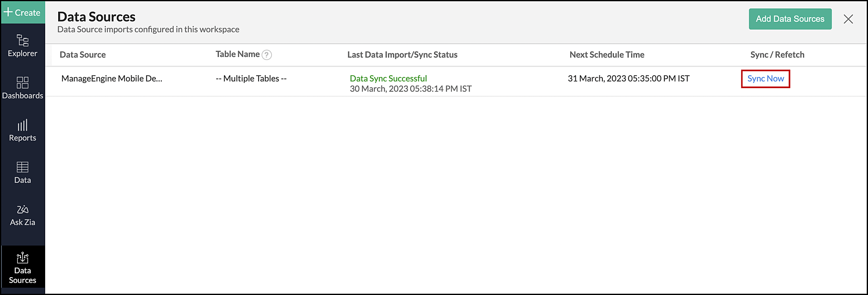View the Data section
868x295 pixels.
click(23, 172)
